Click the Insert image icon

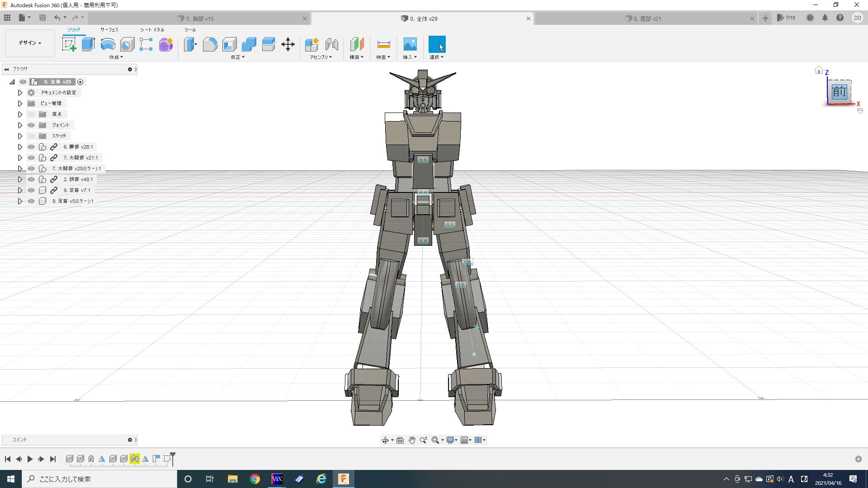point(410,44)
